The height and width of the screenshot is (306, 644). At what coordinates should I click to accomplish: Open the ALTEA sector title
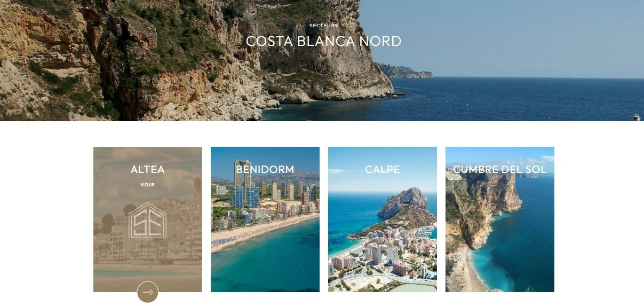point(148,169)
